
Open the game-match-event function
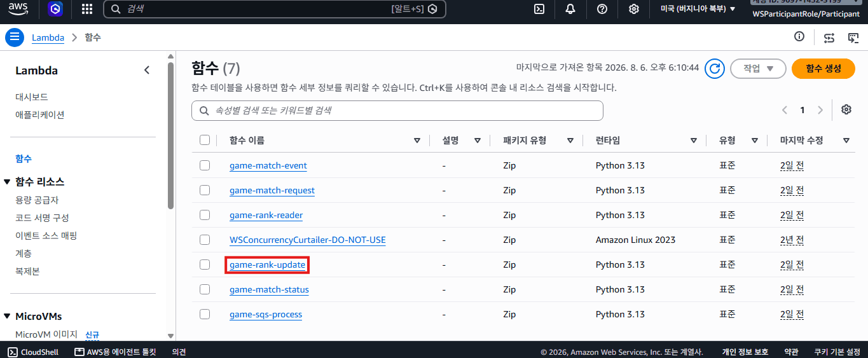pos(268,165)
